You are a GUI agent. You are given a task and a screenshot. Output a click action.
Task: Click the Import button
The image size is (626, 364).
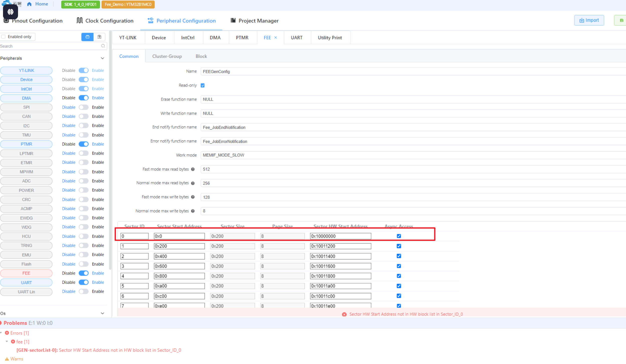point(589,21)
